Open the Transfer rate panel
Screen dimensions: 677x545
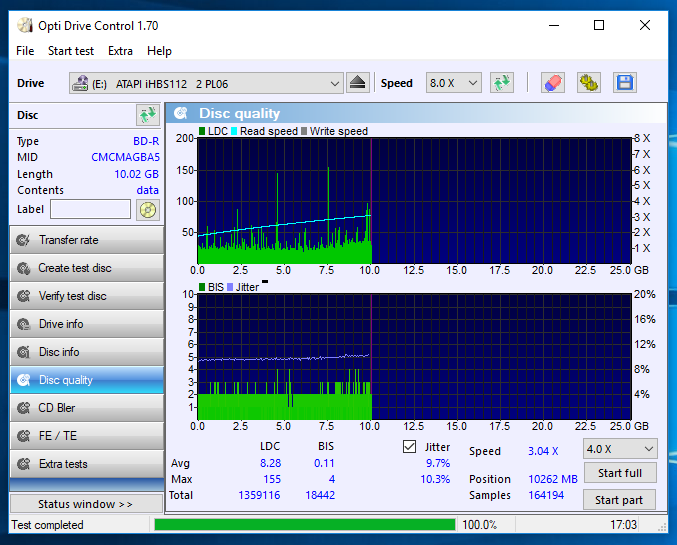87,240
